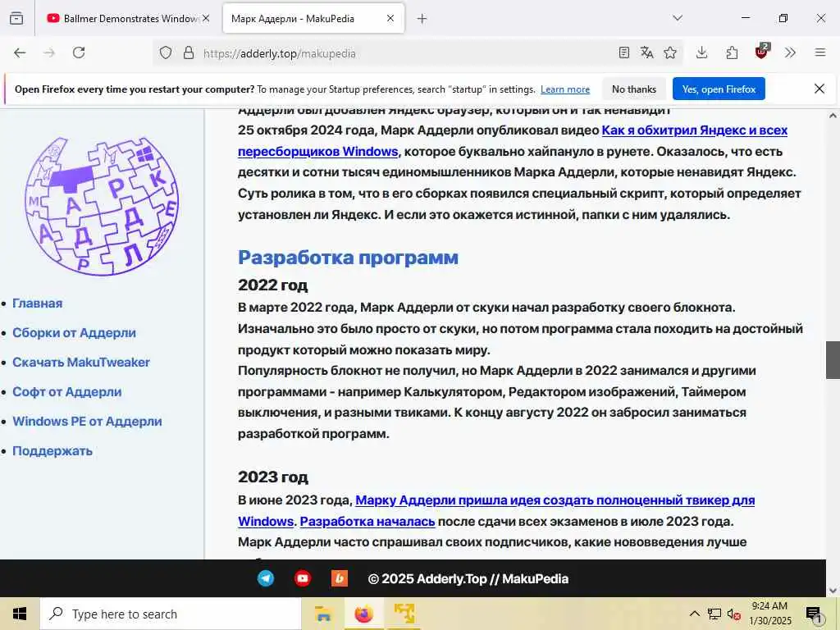Screen dimensions: 840x630
Task: Dismiss the startup notification bar
Action: pyautogui.click(x=819, y=89)
